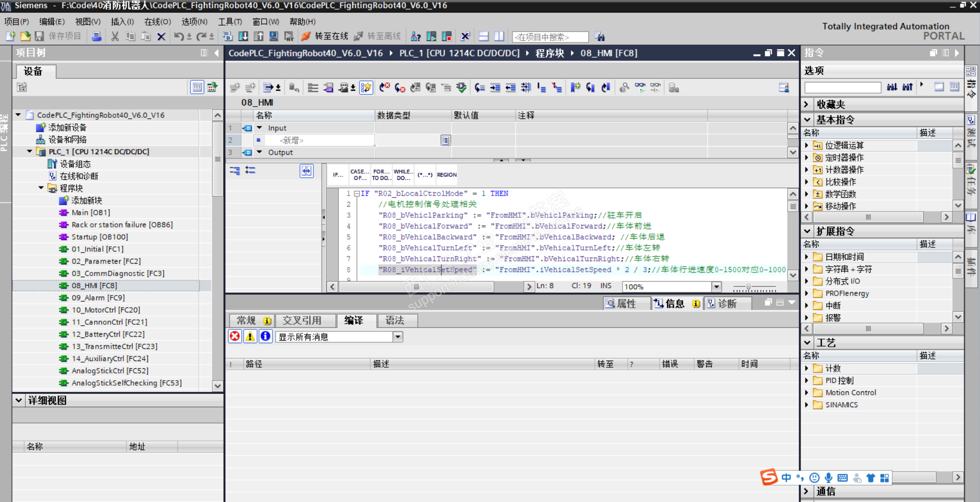
Task: Insert the REGION snippet
Action: 446,175
